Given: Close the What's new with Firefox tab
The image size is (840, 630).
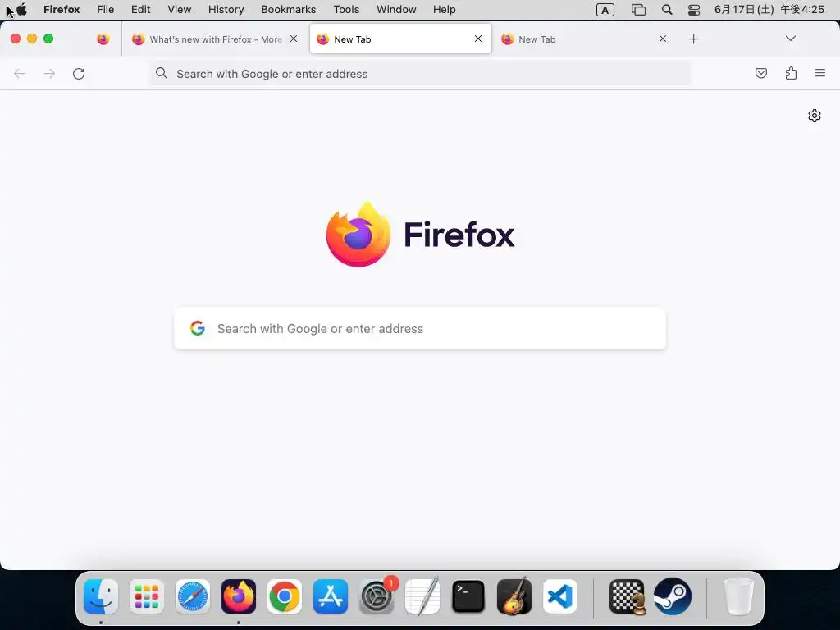Looking at the screenshot, I should [x=294, y=39].
